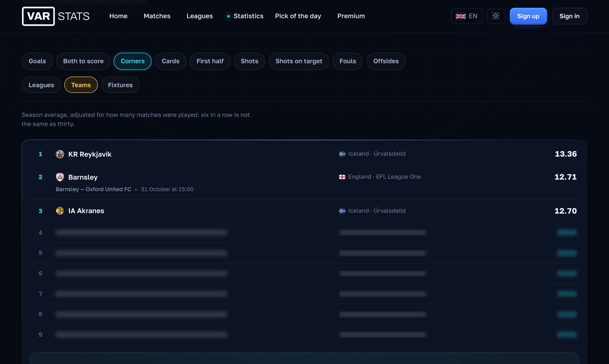Select the First half filter
The height and width of the screenshot is (364, 609).
pos(210,61)
